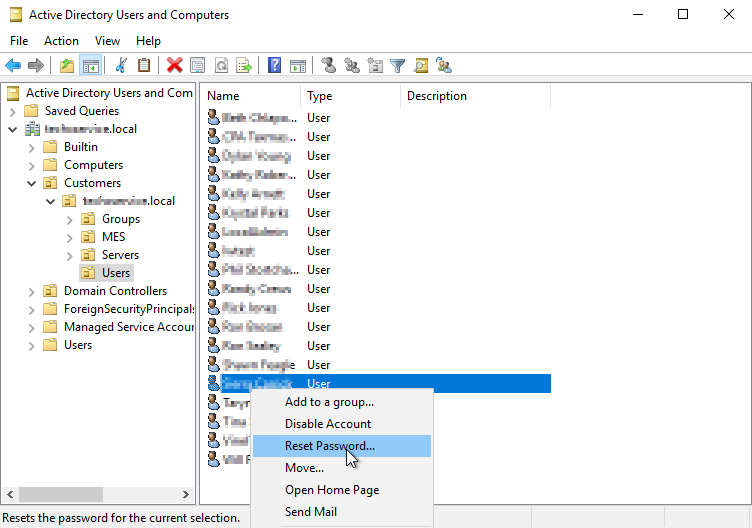Click the Create new organizational unit icon
Image resolution: width=752 pixels, height=528 pixels.
375,65
